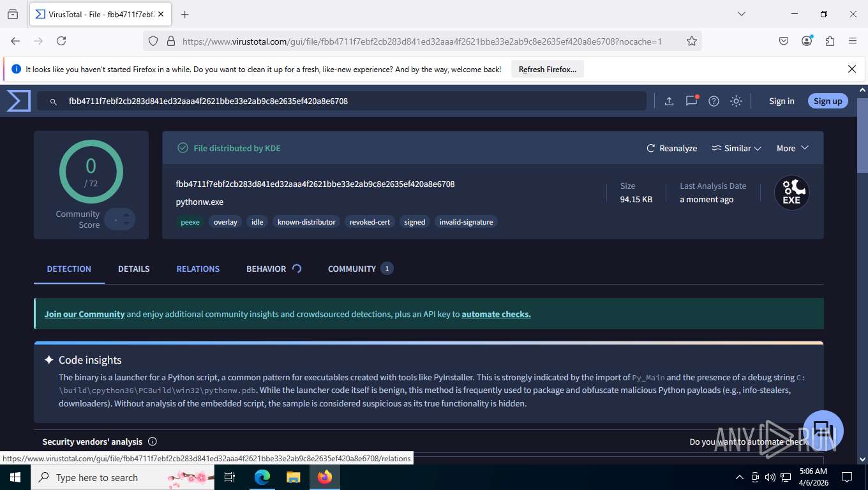
Task: Click the Reanalyze button text
Action: pyautogui.click(x=678, y=148)
